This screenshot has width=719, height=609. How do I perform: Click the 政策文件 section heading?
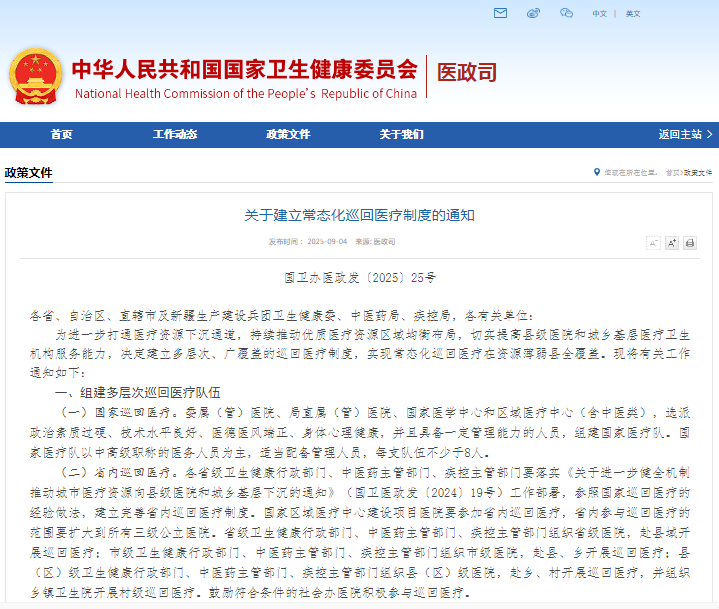(x=29, y=172)
